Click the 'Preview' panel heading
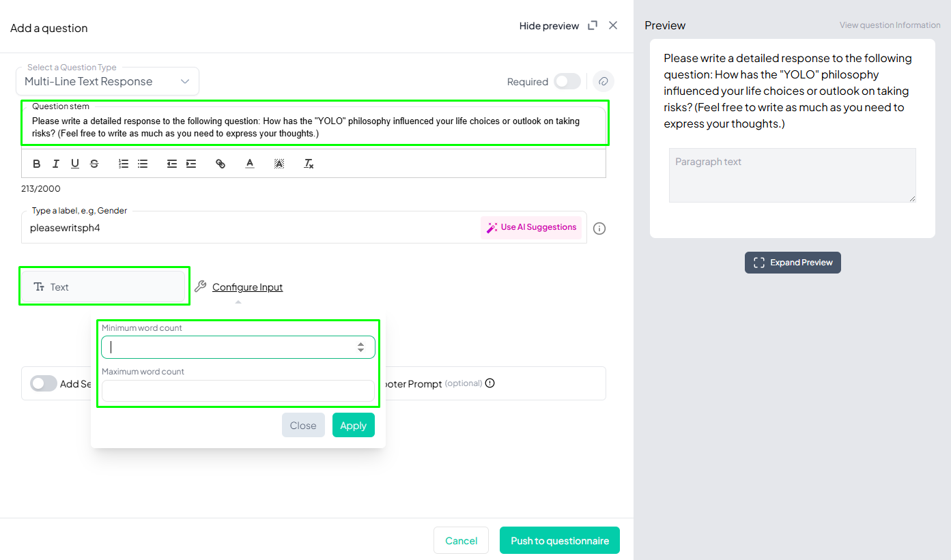This screenshot has width=951, height=560. [x=665, y=25]
